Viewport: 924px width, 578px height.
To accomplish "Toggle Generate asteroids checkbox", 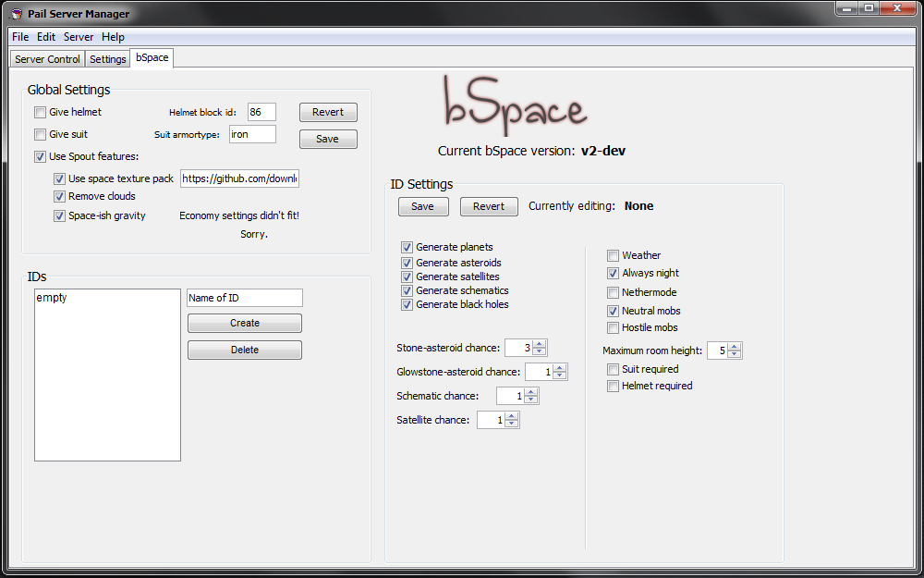I will coord(407,263).
